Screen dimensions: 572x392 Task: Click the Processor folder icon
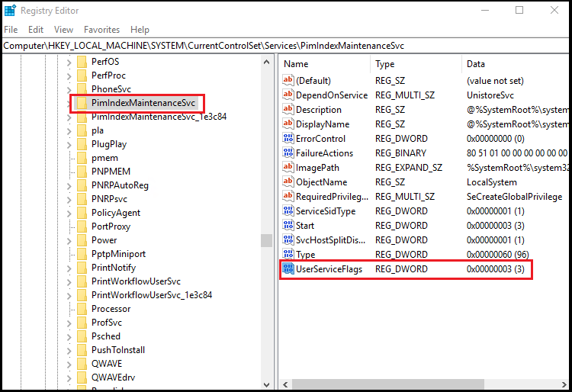point(82,309)
